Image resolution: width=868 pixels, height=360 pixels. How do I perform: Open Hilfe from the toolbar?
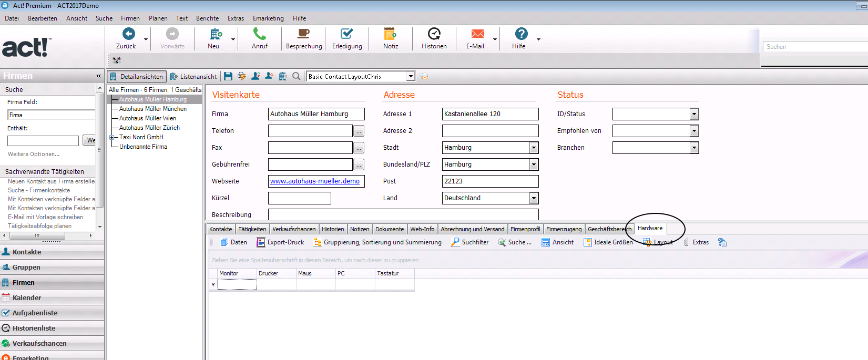click(x=519, y=38)
